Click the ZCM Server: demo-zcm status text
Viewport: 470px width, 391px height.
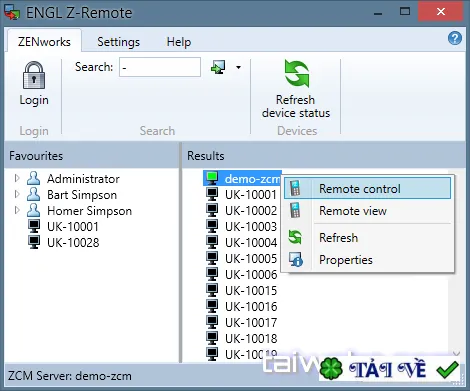click(x=70, y=376)
